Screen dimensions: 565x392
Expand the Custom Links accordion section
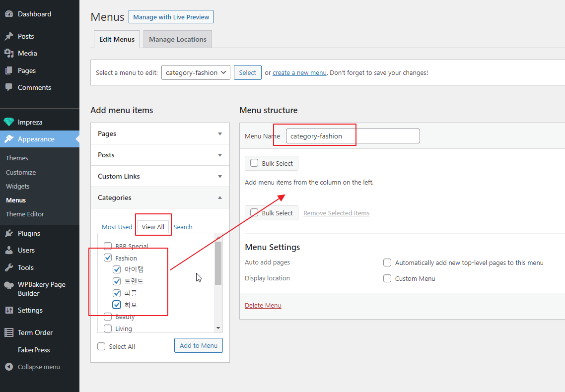(x=160, y=176)
